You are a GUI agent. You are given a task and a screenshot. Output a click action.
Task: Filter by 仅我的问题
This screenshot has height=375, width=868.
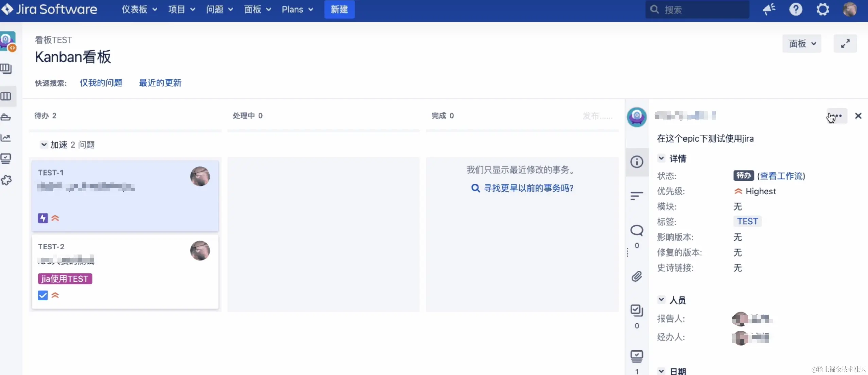point(101,83)
